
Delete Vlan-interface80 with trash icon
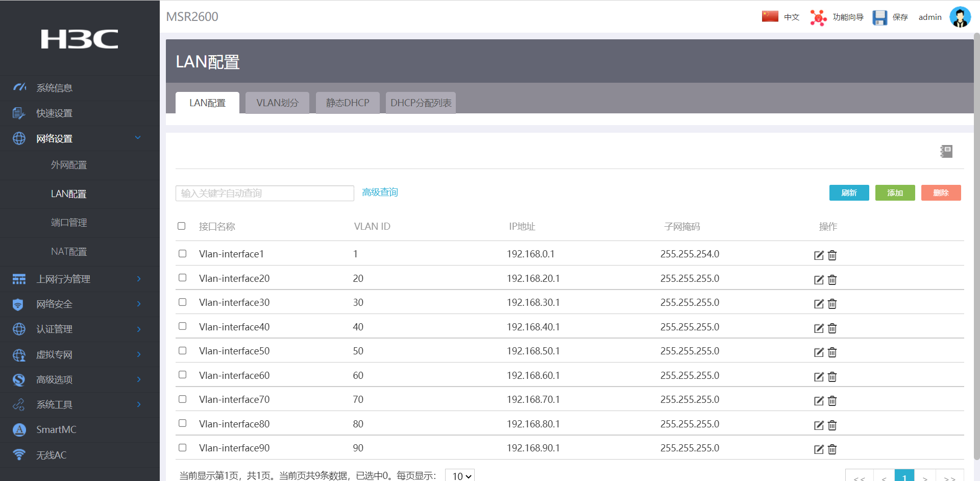click(x=832, y=425)
